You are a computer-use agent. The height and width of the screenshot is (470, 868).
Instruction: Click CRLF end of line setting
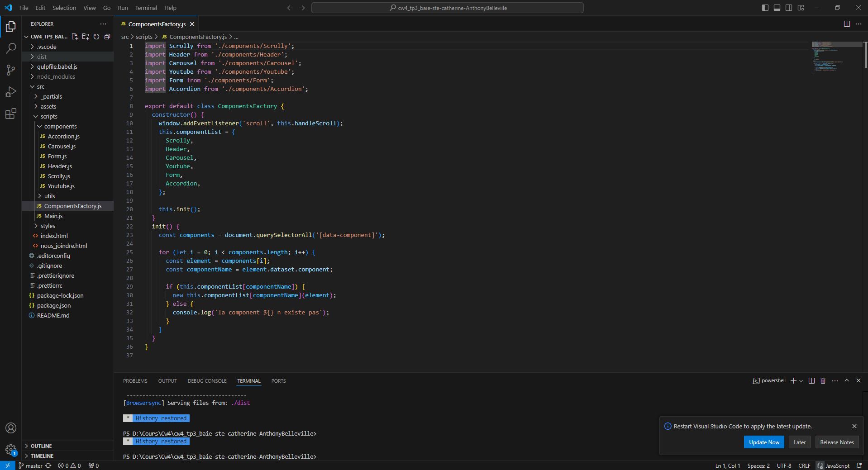804,465
